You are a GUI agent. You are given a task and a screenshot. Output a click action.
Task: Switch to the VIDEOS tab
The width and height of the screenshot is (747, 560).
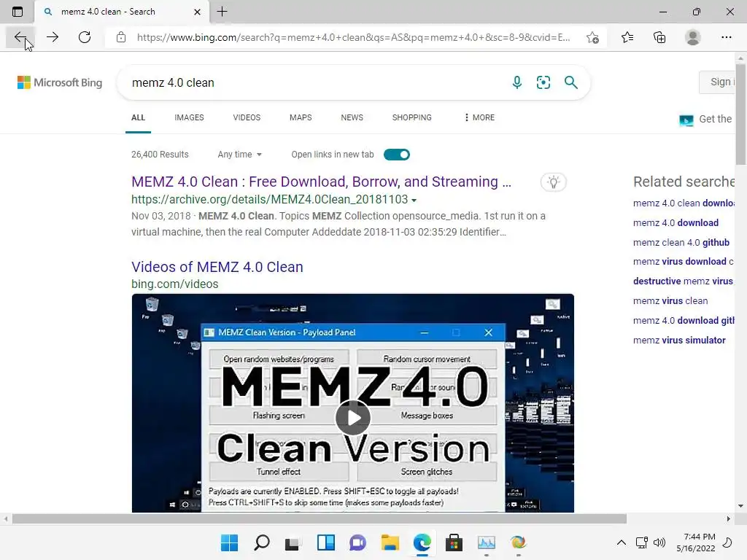(x=247, y=117)
